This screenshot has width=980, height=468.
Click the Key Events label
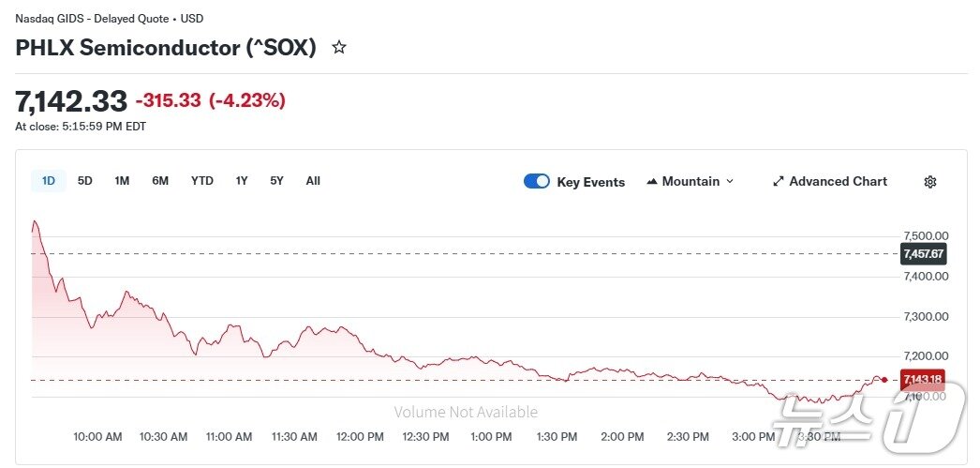coord(590,183)
